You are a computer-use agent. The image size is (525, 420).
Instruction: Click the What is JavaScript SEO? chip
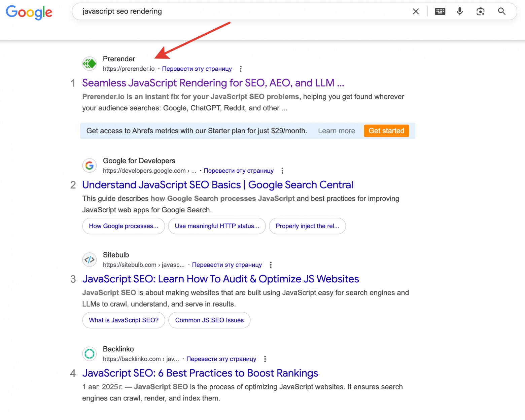tap(123, 320)
